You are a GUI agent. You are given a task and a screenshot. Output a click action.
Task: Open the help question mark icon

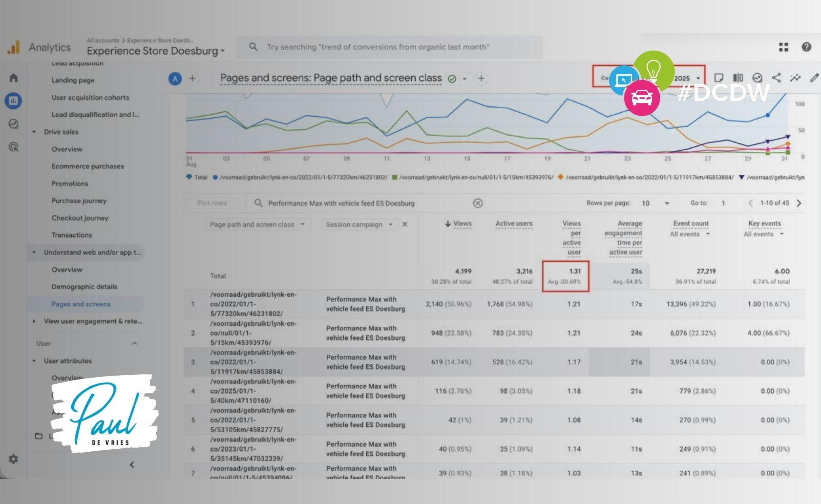[806, 47]
